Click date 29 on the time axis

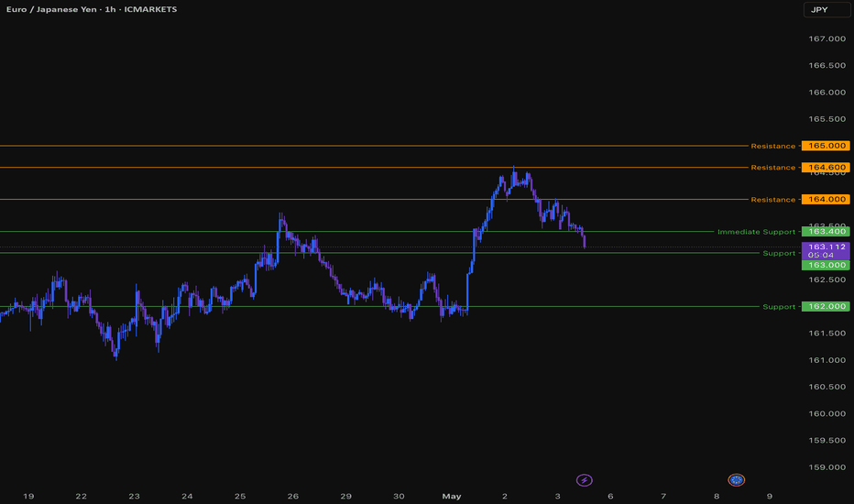345,497
